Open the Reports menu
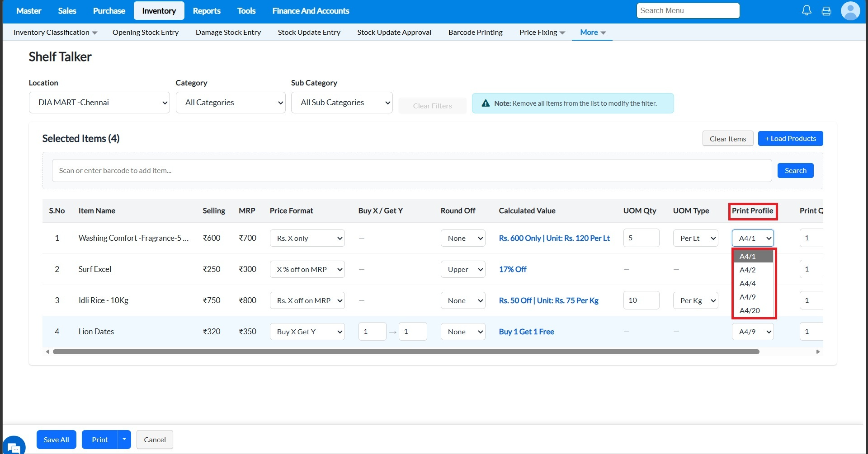The image size is (868, 454). tap(207, 11)
